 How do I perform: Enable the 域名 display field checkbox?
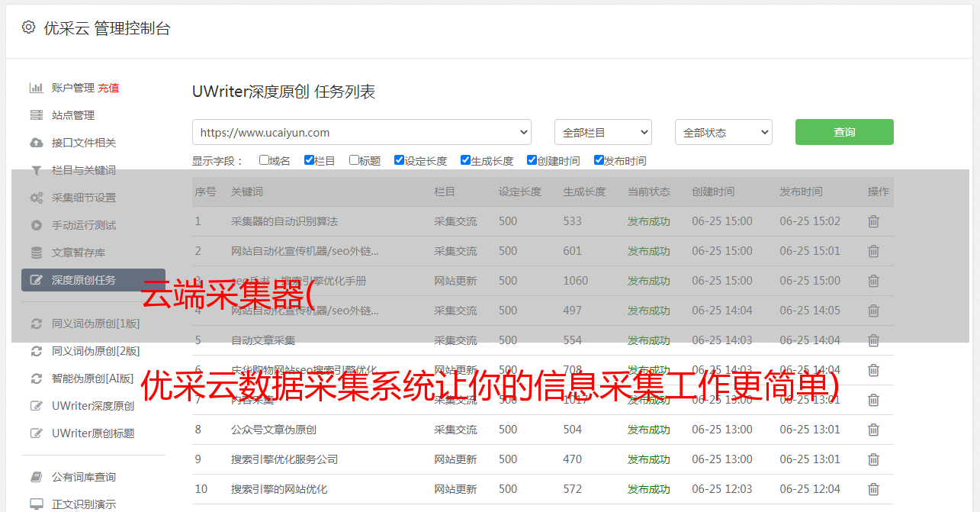264,160
